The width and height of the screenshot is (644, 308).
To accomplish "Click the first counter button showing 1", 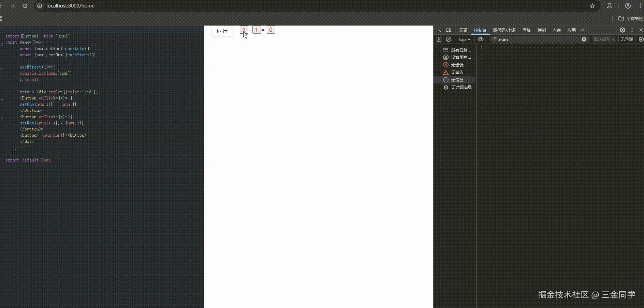I will coord(244,30).
